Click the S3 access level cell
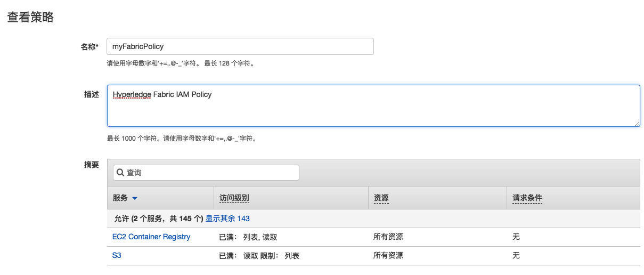The height and width of the screenshot is (275, 644). click(259, 256)
